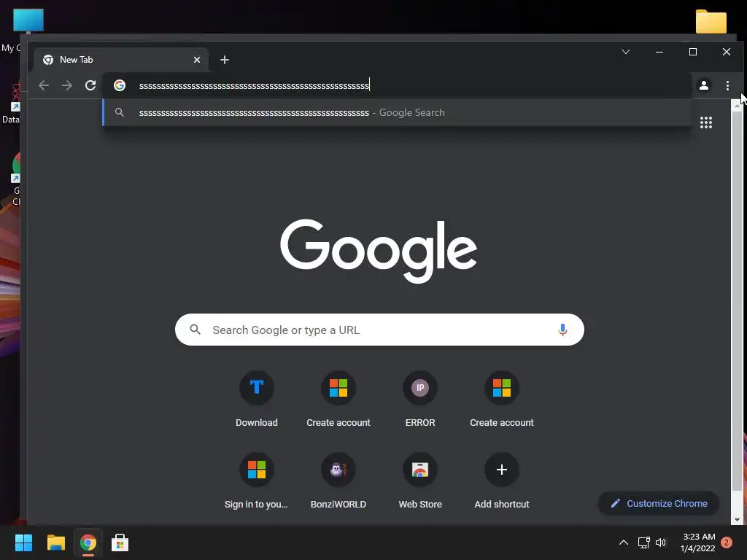747x560 pixels.
Task: Open the first Create account shortcut
Action: [338, 400]
